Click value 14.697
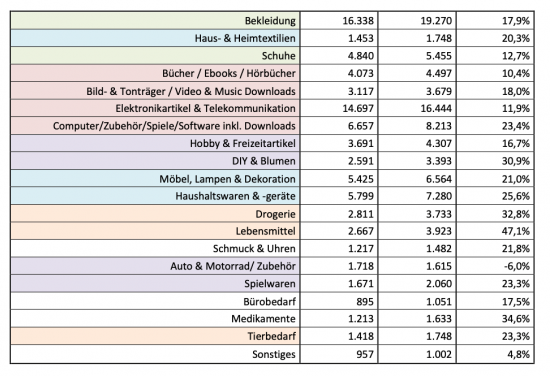The image size is (550, 376). [x=358, y=108]
